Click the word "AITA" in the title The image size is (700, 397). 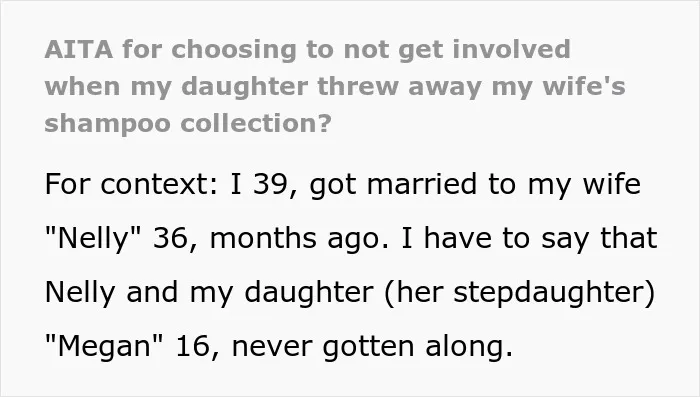(x=79, y=49)
